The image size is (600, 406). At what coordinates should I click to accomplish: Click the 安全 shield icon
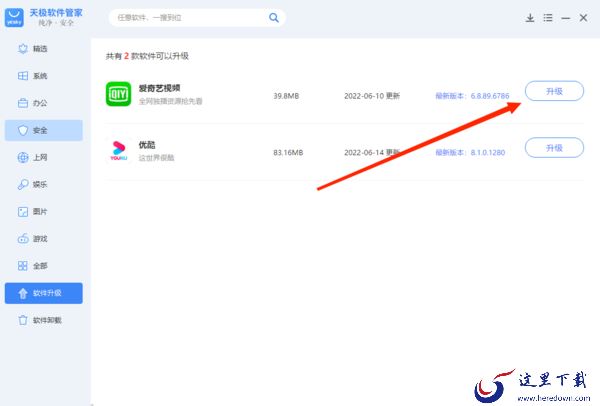pos(23,130)
